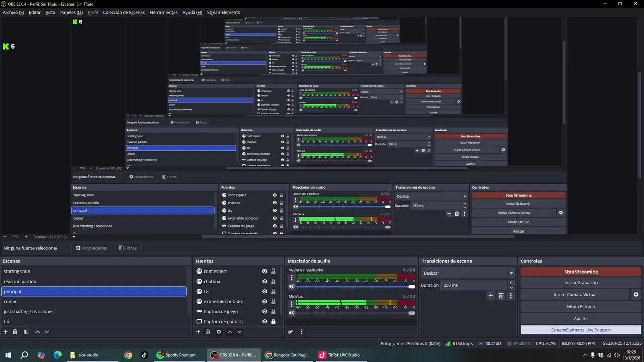Viewport: 644px width, 362px height.
Task: Open the Editar menu
Action: pos(35,12)
